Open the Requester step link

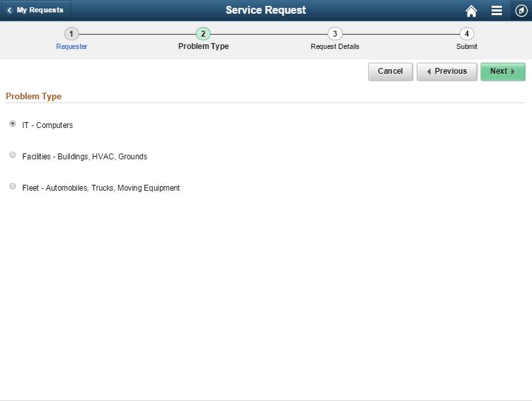click(x=71, y=46)
